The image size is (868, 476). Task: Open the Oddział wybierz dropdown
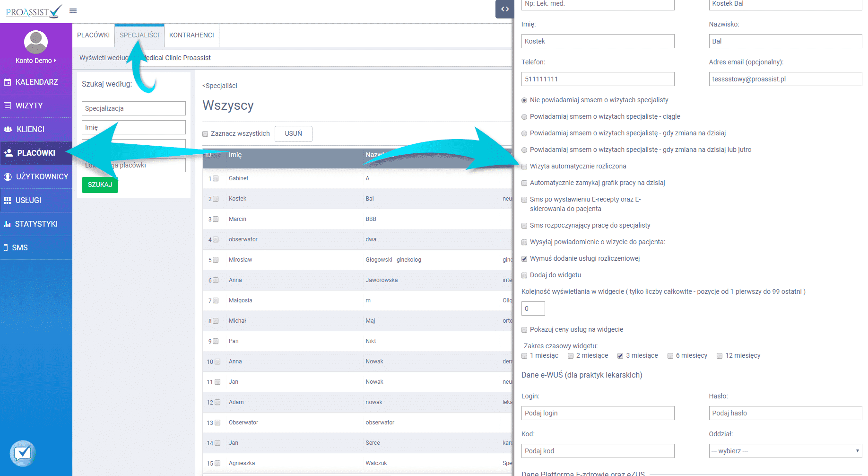point(785,451)
